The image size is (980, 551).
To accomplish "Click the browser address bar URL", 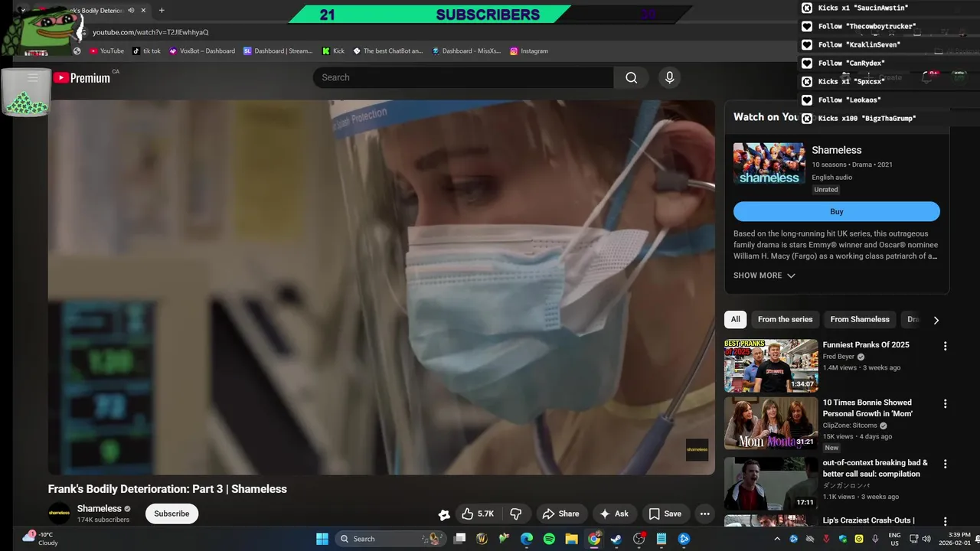I will tap(150, 32).
